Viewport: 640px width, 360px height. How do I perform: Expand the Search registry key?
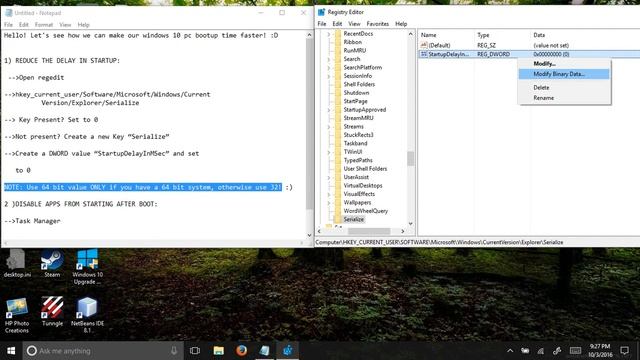coord(329,59)
